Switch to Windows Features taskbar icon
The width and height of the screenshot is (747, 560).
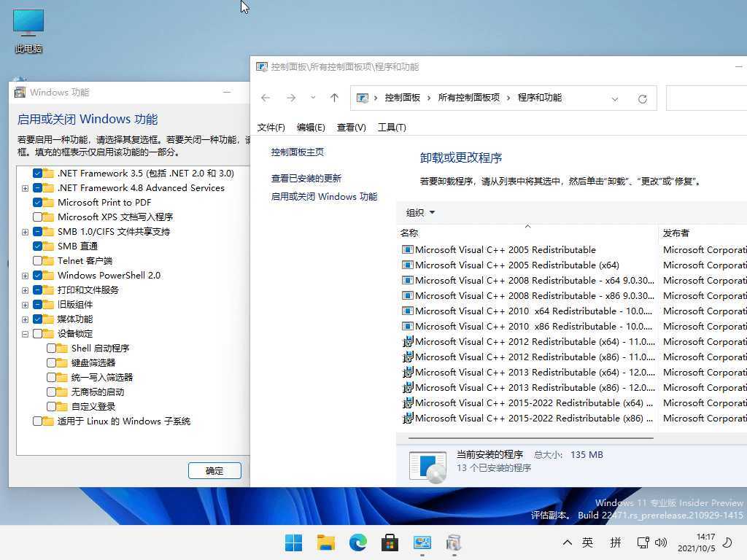454,542
